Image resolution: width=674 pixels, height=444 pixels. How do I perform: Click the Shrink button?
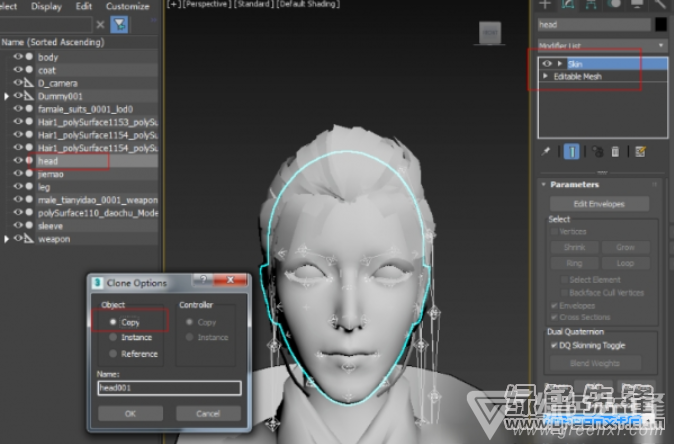coord(574,247)
